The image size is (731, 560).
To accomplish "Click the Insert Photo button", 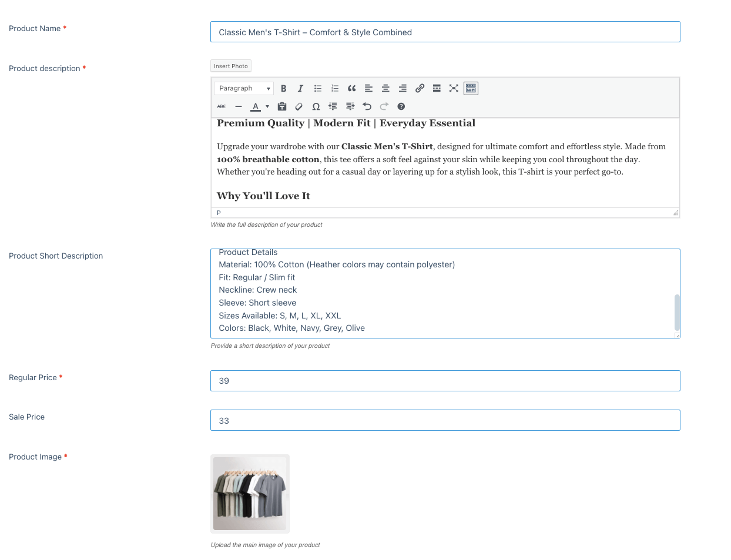I will 231,66.
